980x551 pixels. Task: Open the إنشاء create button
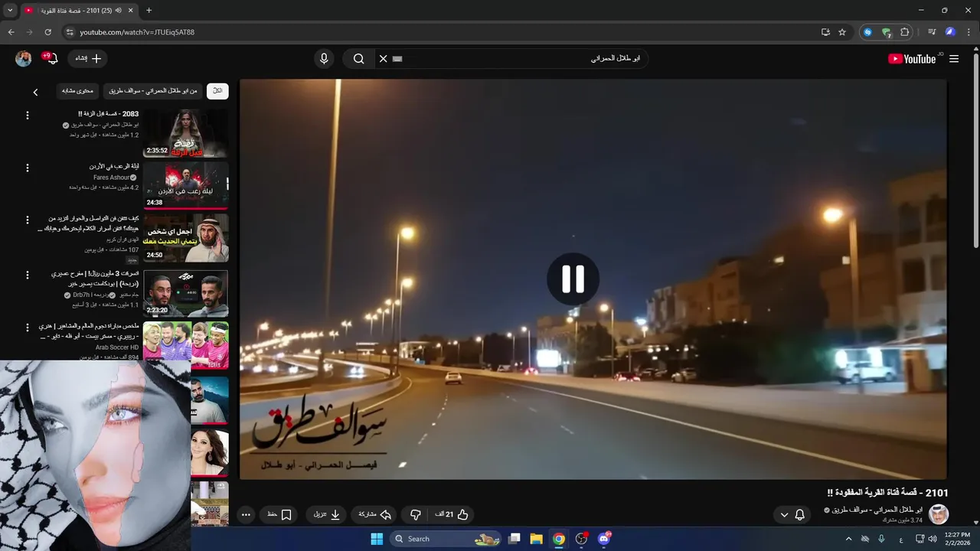(x=89, y=59)
